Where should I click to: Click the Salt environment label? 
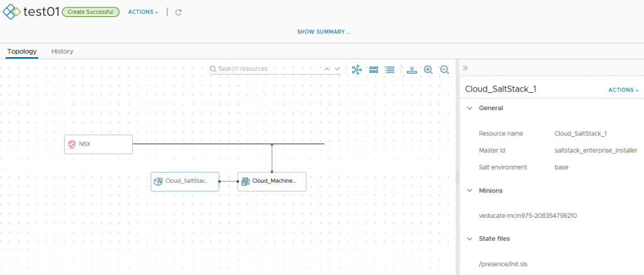503,167
